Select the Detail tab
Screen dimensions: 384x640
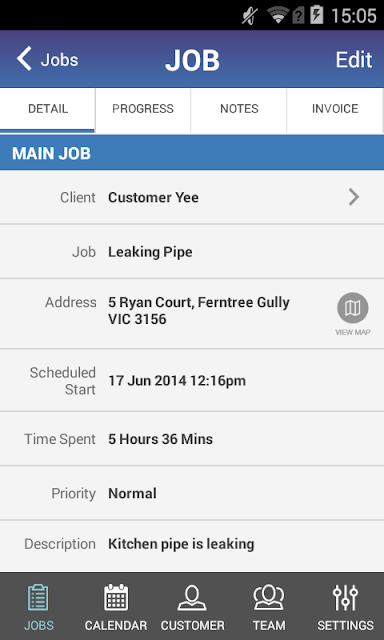[x=48, y=109]
